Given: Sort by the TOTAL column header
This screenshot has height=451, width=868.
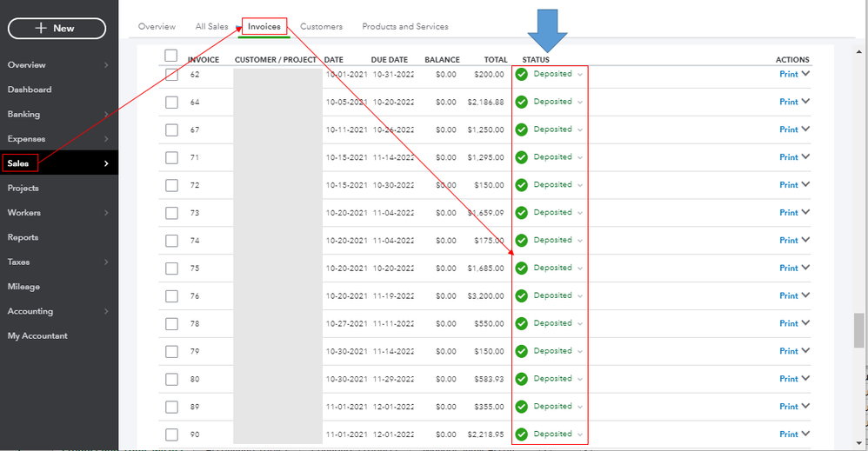Looking at the screenshot, I should [x=496, y=60].
